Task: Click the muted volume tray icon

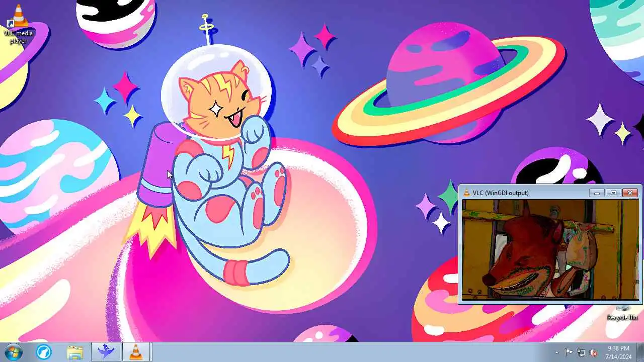Action: 594,352
